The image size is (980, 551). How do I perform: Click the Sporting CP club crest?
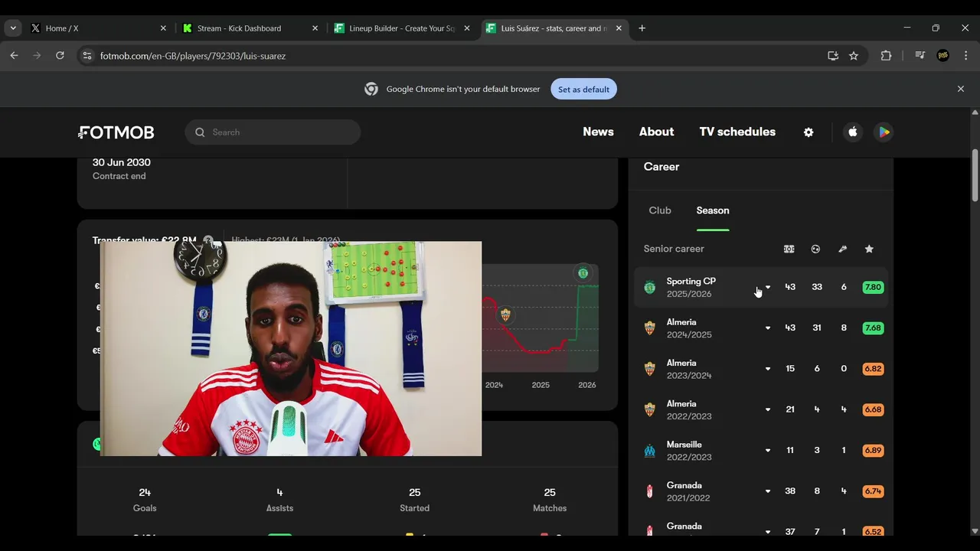click(650, 288)
